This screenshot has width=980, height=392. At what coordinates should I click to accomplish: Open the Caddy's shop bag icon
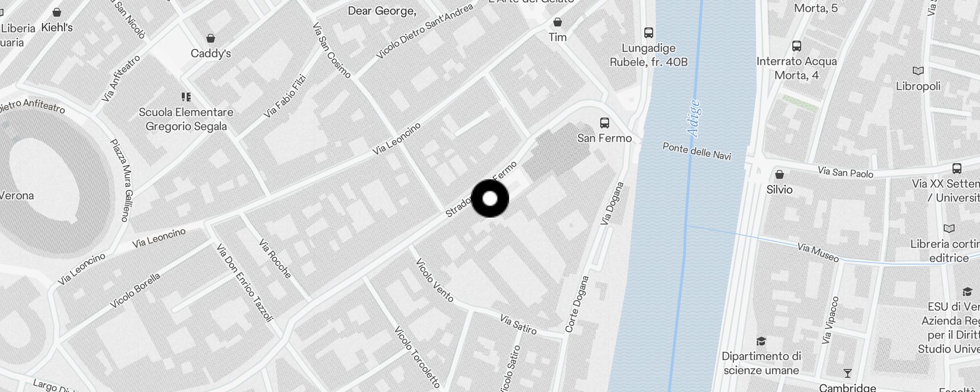(211, 38)
